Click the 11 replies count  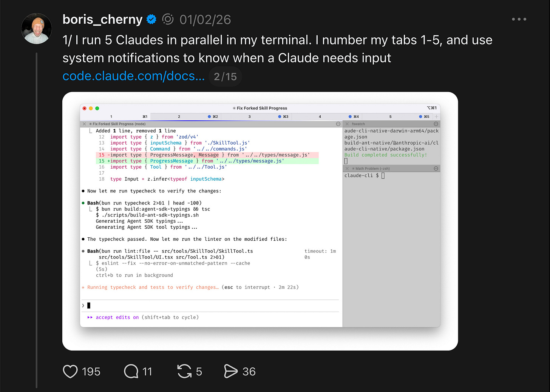147,372
